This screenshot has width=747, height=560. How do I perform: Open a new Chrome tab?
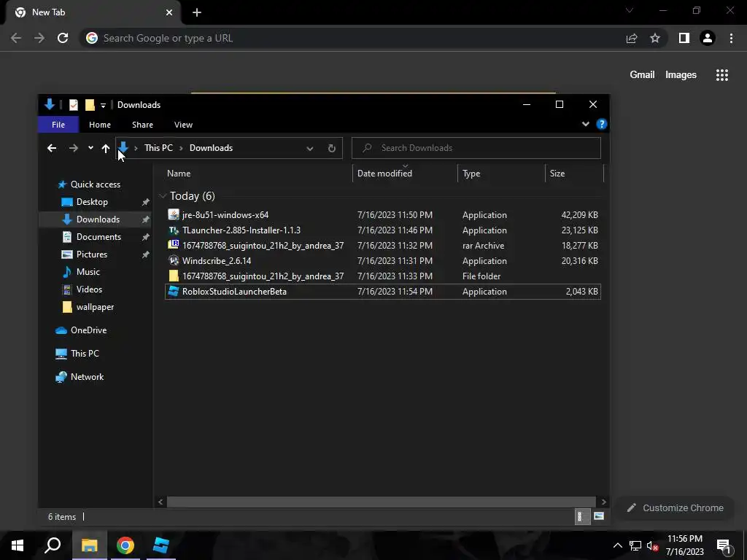pos(197,13)
